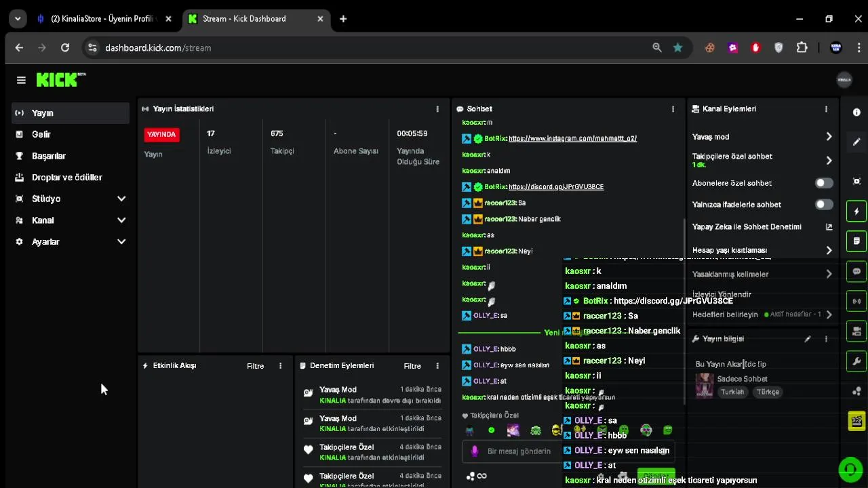Click the green headset support button
The height and width of the screenshot is (488, 868).
click(850, 469)
